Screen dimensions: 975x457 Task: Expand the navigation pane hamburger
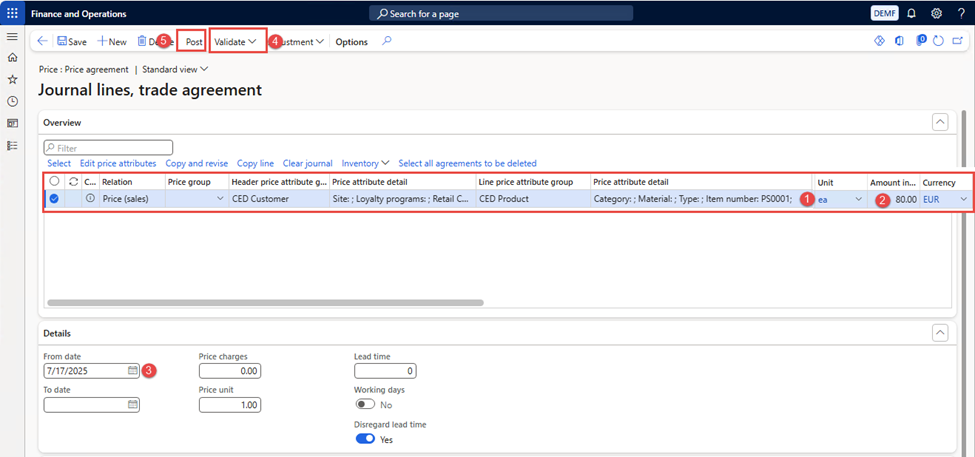[x=12, y=37]
